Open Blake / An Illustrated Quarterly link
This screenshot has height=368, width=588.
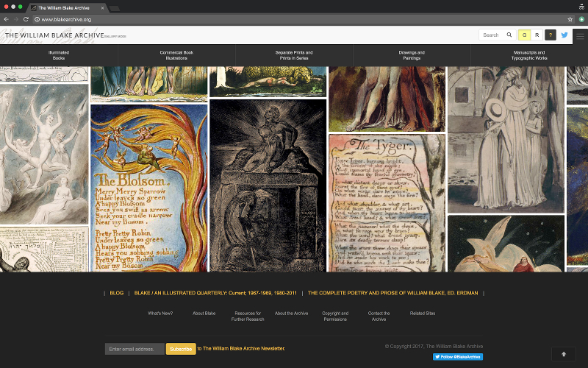point(215,293)
